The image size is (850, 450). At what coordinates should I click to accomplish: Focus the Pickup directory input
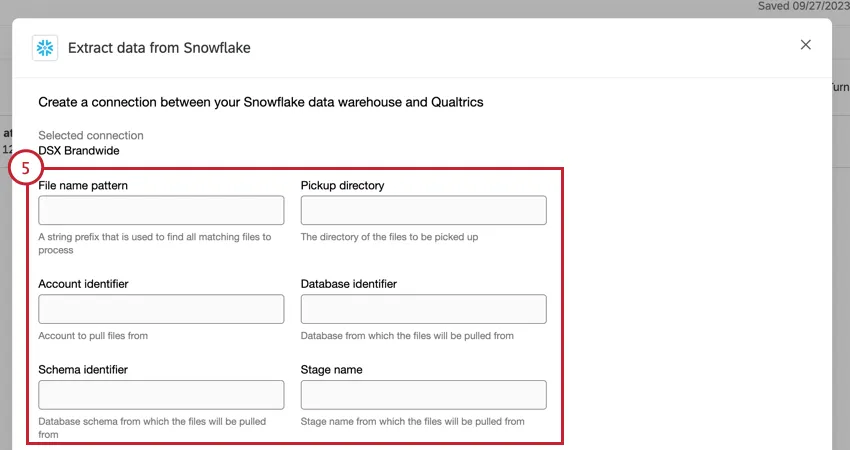point(423,210)
